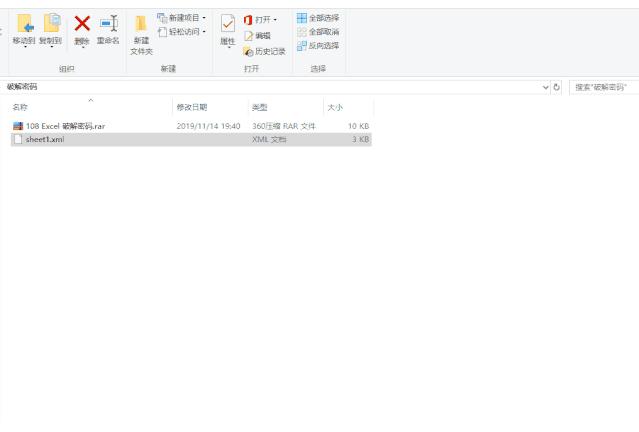Click the Rename (重命名) icon
This screenshot has height=432, width=639.
pos(108,23)
